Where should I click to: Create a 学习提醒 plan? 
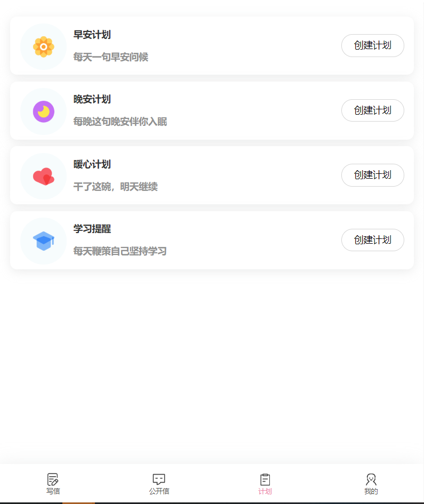coord(372,240)
